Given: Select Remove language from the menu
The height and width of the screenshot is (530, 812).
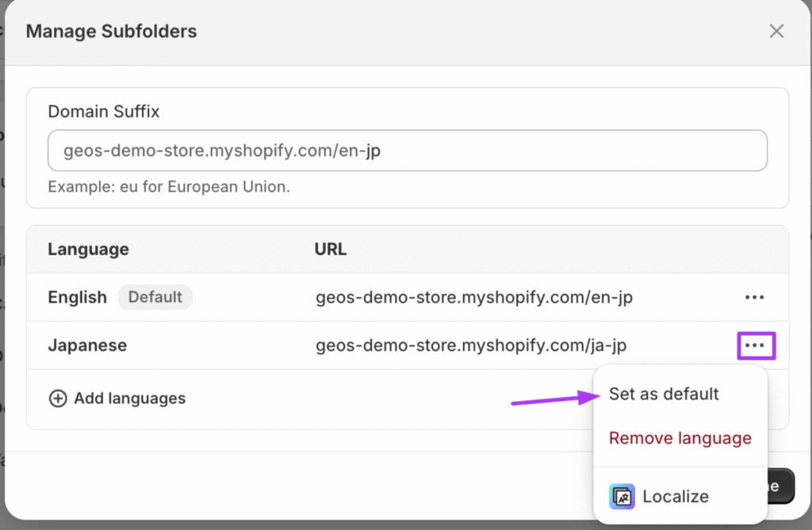Looking at the screenshot, I should pyautogui.click(x=680, y=438).
